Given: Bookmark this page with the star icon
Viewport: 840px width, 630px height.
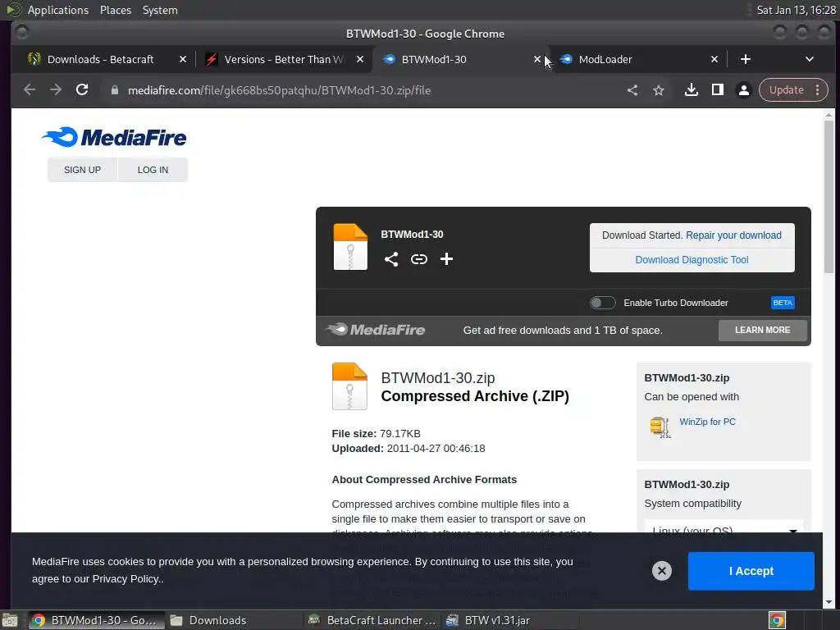Looking at the screenshot, I should coord(659,90).
